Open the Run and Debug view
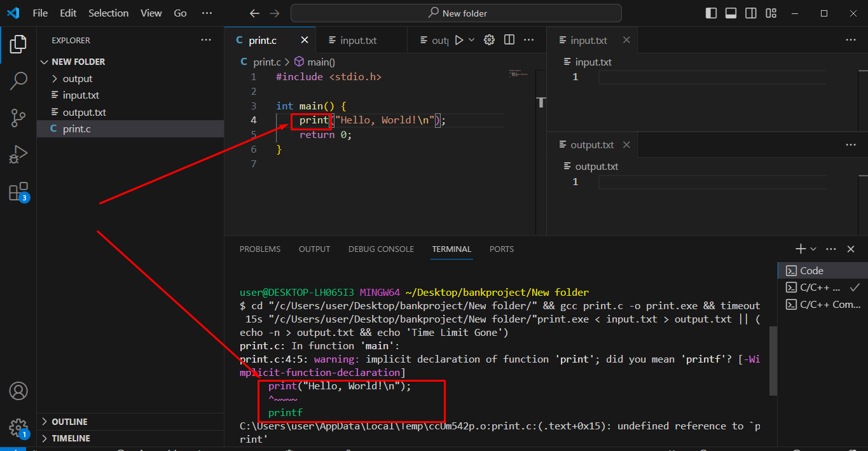The width and height of the screenshot is (868, 451). [x=18, y=155]
